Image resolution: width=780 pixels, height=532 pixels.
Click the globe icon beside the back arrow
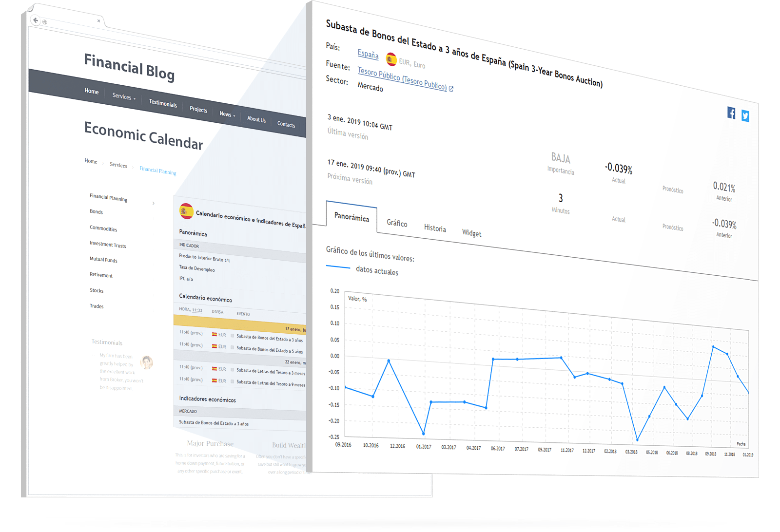coord(45,22)
